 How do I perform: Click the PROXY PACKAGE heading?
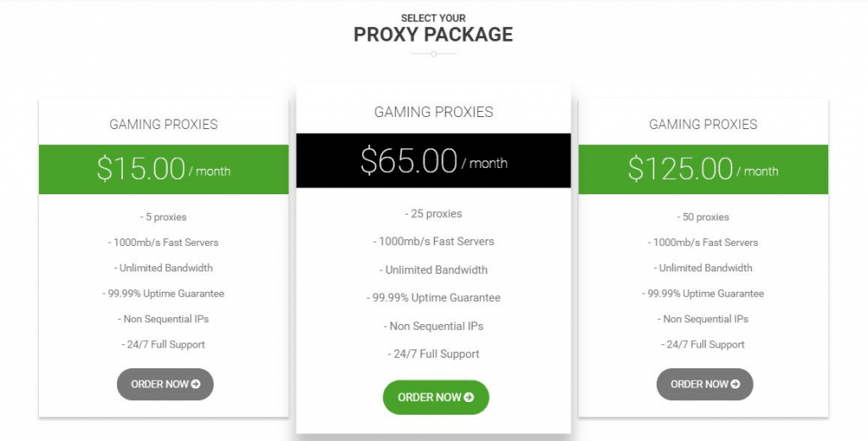click(433, 35)
